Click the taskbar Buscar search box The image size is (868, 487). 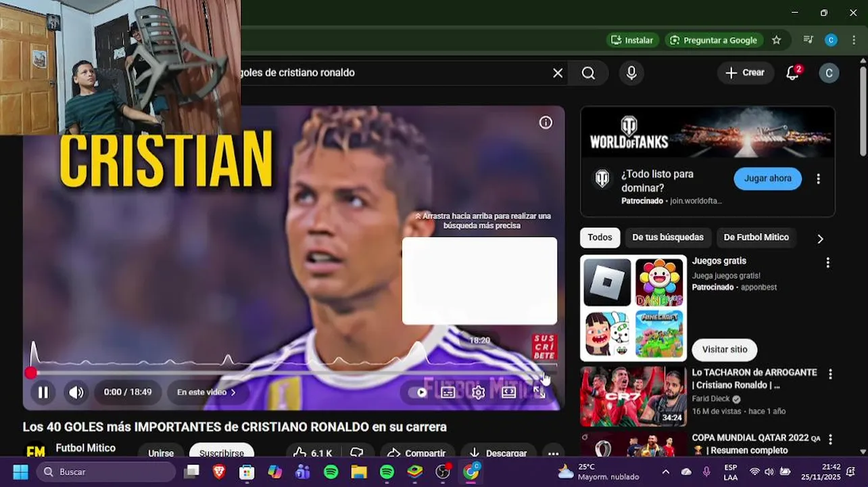point(106,472)
